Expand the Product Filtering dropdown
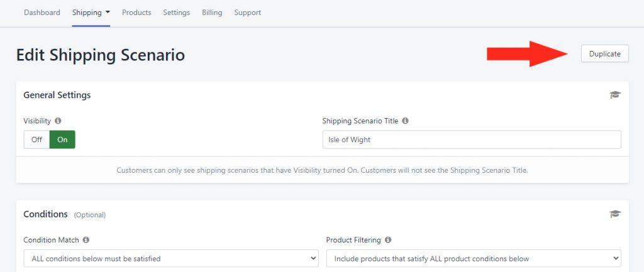644x272 pixels. click(x=473, y=258)
